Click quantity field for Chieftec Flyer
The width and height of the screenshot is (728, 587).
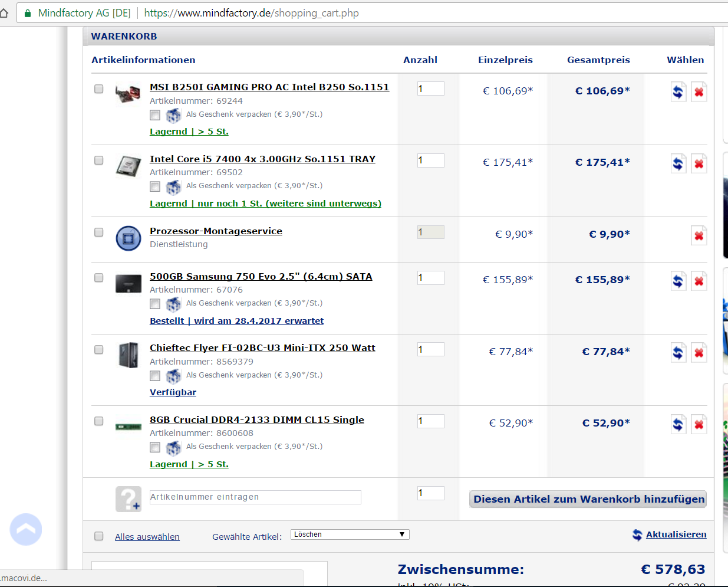click(431, 349)
